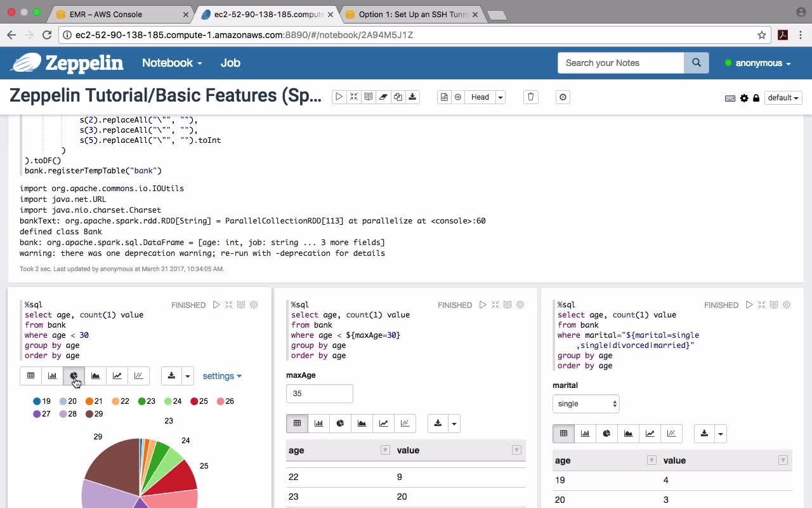This screenshot has height=508, width=812.
Task: Open the cron scheduler clock icon
Action: pos(563,97)
